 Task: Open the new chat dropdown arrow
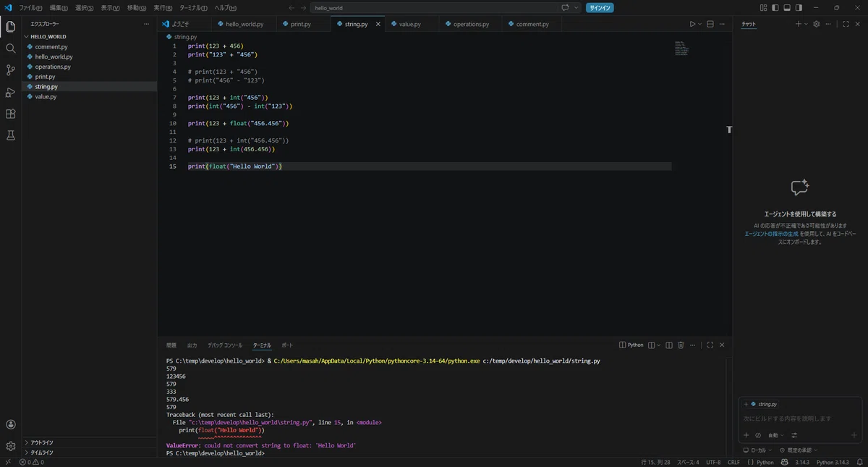pyautogui.click(x=806, y=24)
